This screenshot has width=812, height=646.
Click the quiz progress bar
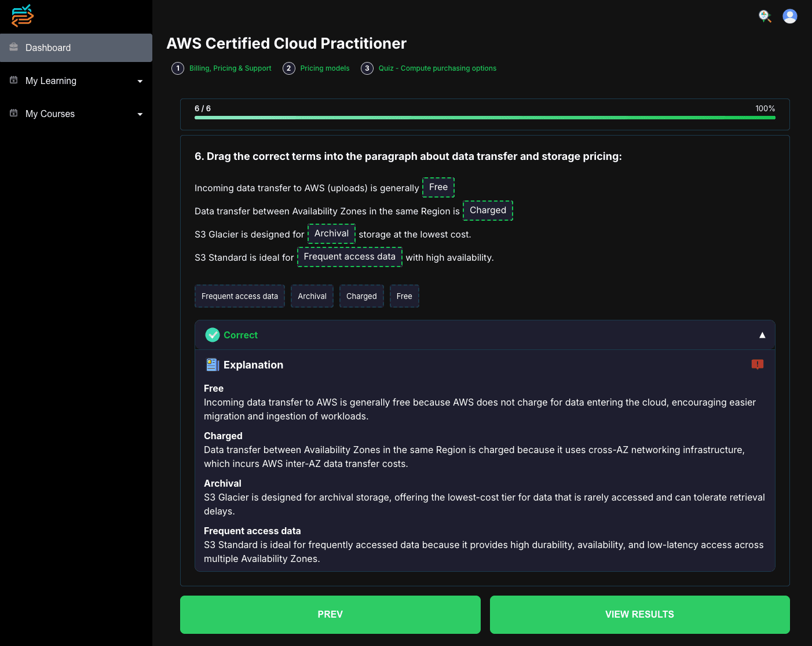click(x=485, y=118)
